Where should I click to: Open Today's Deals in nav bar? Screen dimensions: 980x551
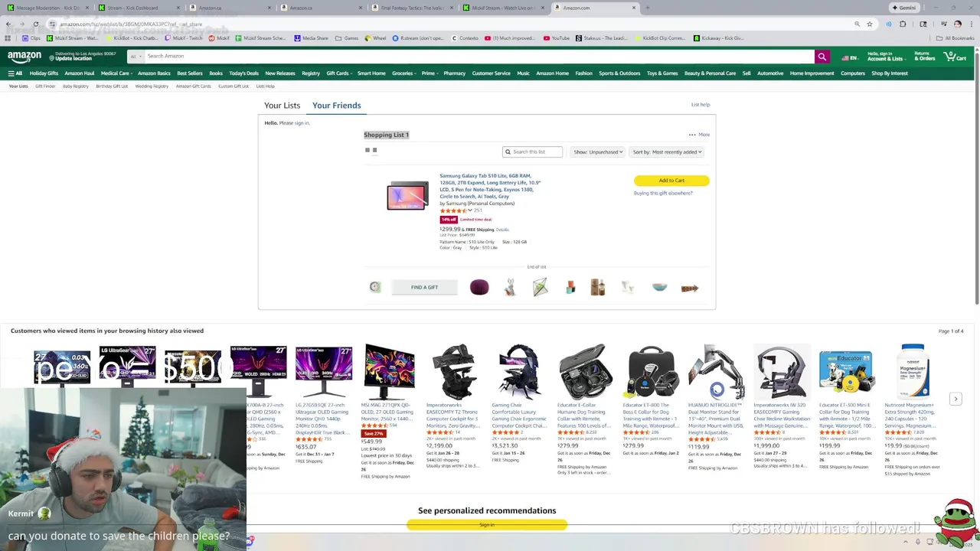pos(243,73)
